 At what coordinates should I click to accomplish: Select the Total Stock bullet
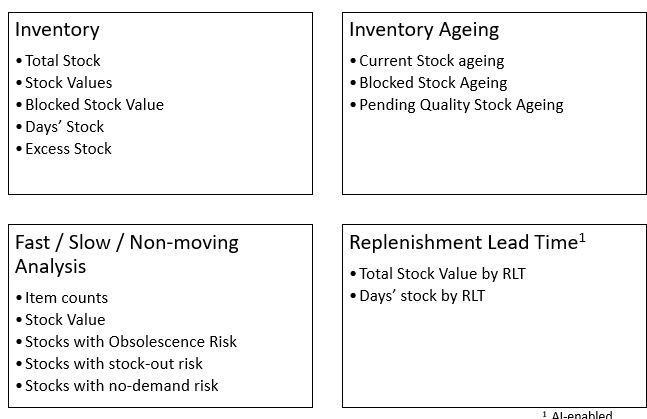coord(63,61)
